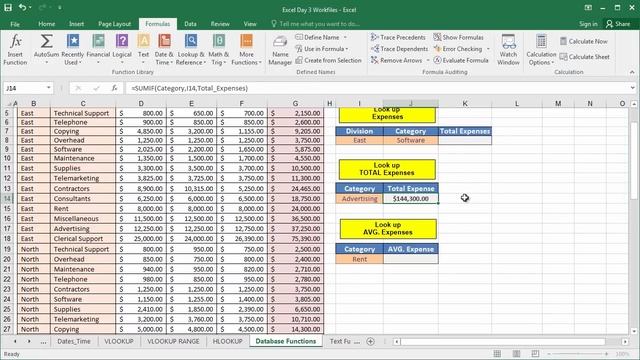This screenshot has width=640, height=360.
Task: Expand the formula bar
Action: point(632,88)
